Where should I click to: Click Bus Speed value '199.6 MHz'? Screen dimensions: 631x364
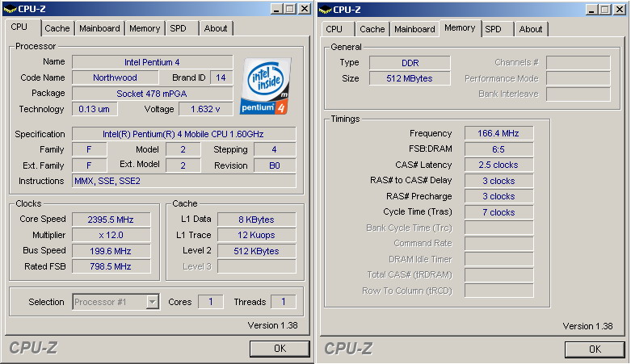(x=111, y=251)
